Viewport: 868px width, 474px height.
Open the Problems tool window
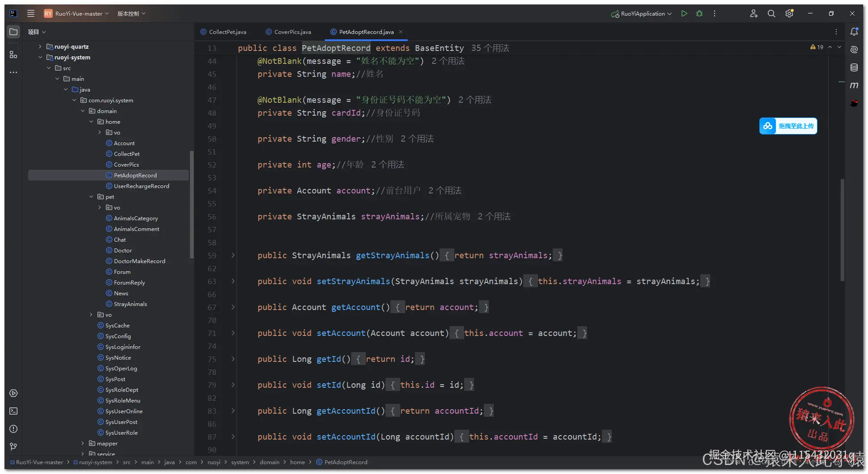coord(13,429)
